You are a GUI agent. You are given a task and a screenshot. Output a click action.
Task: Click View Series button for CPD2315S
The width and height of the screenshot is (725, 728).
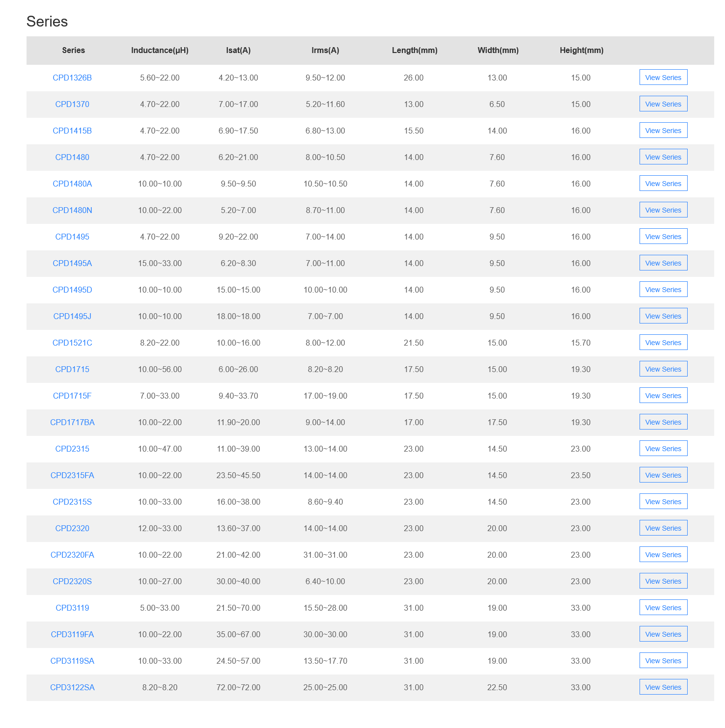pyautogui.click(x=663, y=501)
